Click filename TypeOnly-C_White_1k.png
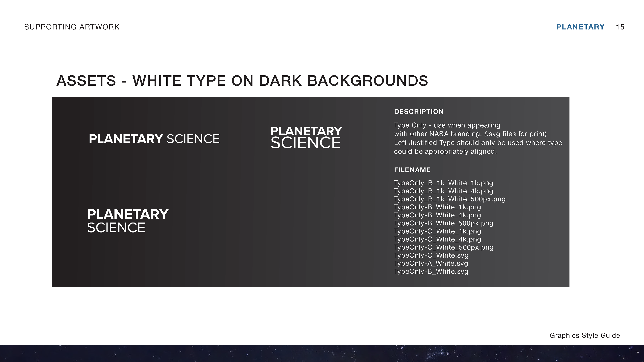This screenshot has width=644, height=362. 438,231
